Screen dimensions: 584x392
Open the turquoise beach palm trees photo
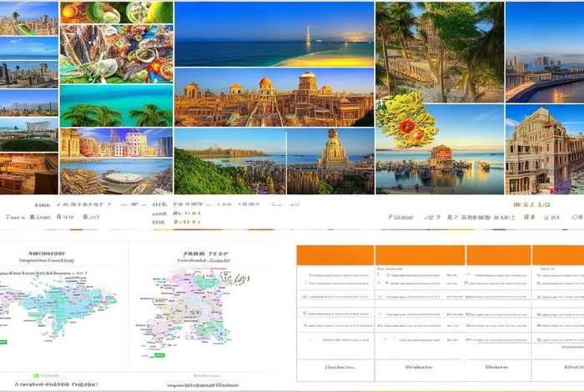(117, 106)
